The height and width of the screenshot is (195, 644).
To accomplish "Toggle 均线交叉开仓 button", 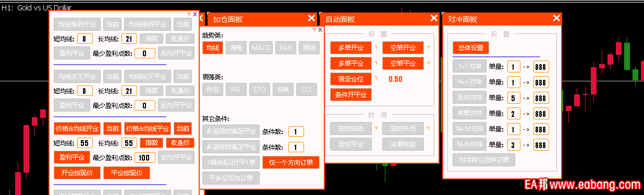I will 77,76.
